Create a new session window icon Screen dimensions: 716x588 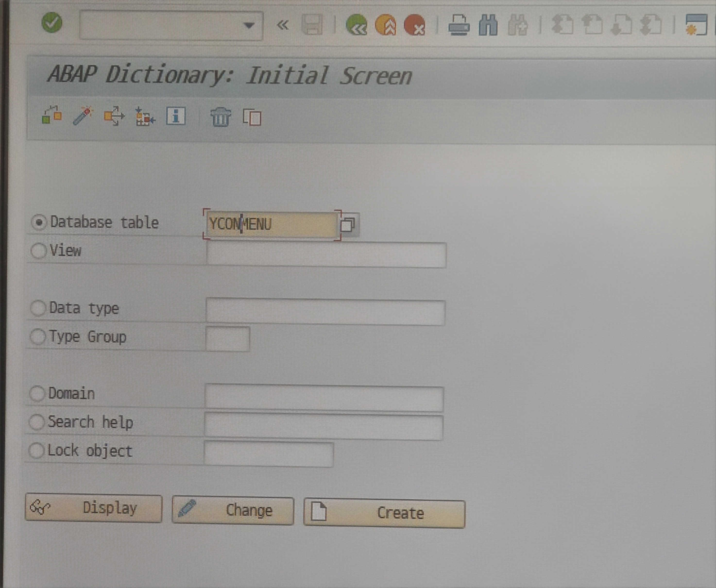[x=696, y=25]
